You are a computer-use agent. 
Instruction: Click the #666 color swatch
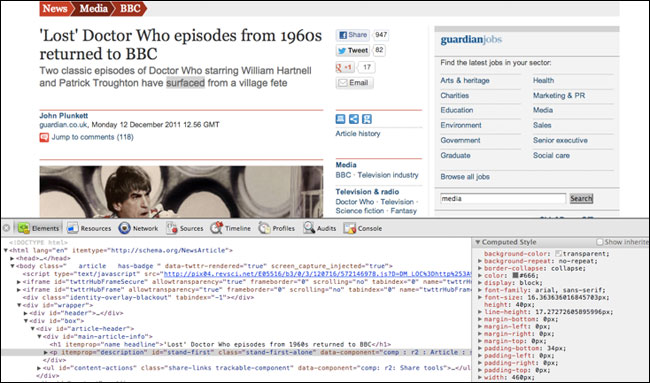pos(515,276)
